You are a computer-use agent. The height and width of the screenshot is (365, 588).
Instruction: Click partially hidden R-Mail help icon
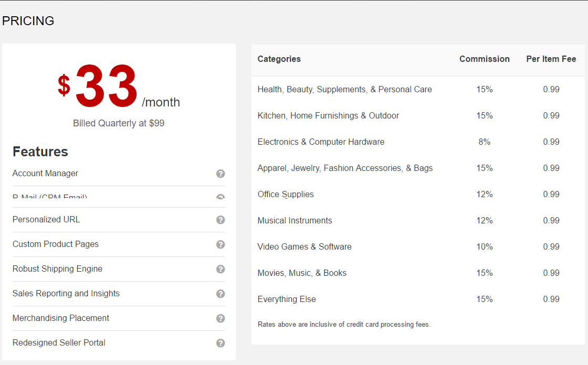(x=220, y=196)
